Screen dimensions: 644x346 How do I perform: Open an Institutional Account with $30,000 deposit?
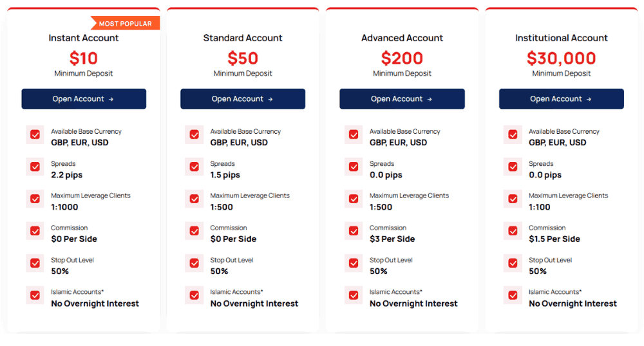click(x=561, y=99)
